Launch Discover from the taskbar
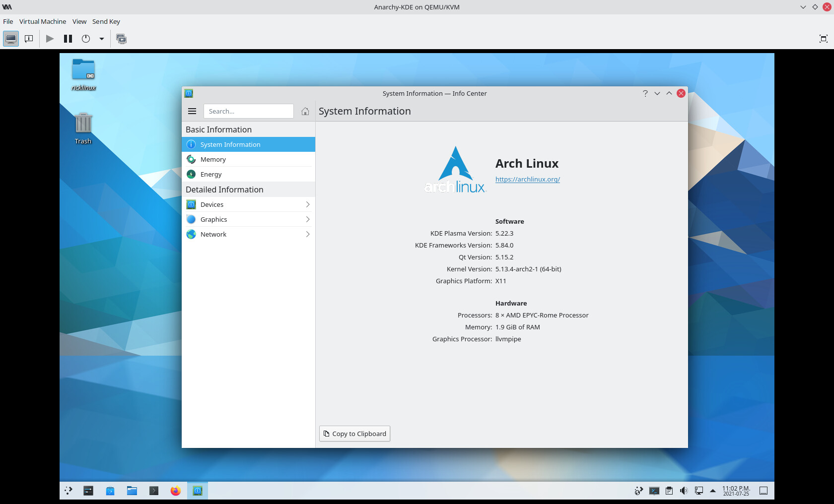 pos(110,491)
